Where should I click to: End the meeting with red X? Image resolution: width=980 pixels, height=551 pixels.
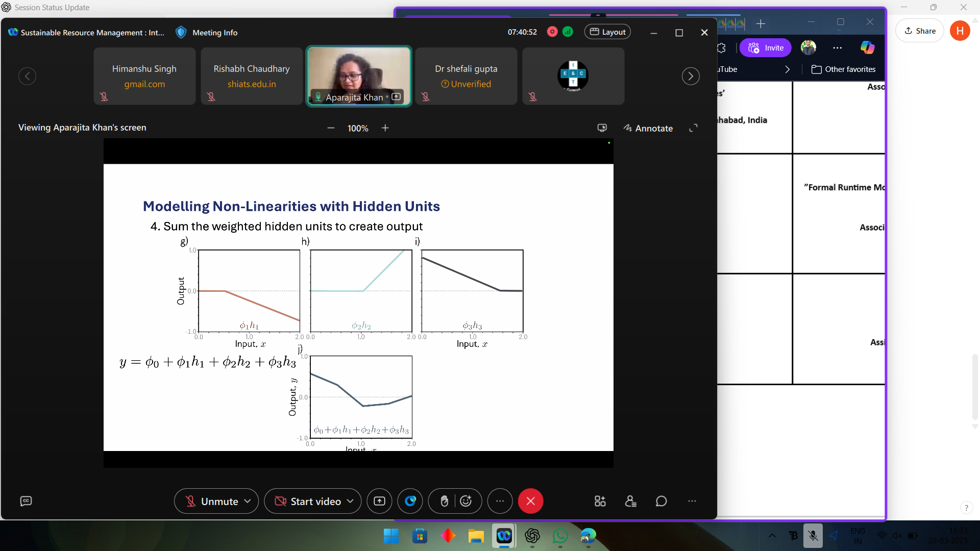click(x=531, y=501)
